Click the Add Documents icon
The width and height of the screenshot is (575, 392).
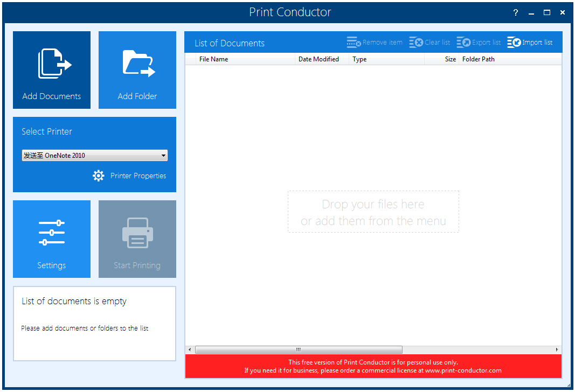pos(51,64)
